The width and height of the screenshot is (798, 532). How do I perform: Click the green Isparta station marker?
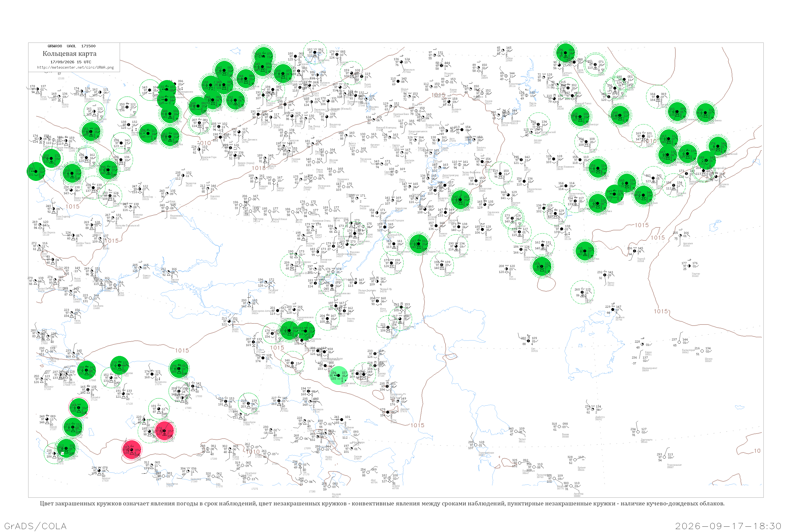[73, 427]
